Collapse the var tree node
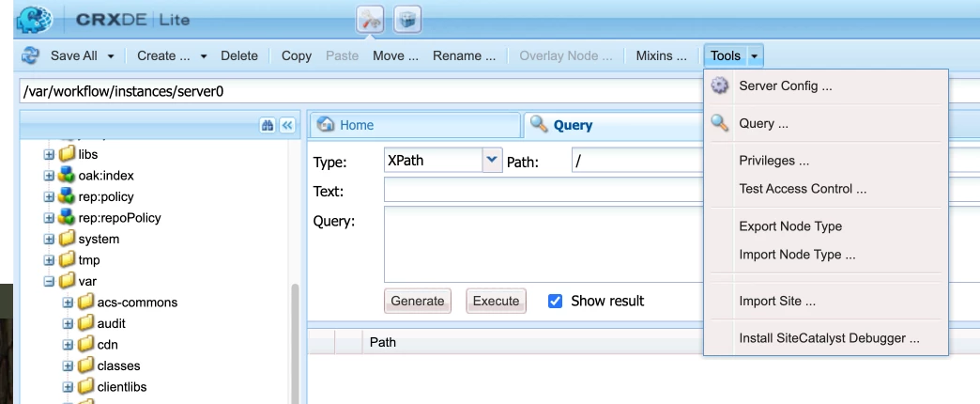 [x=49, y=282]
